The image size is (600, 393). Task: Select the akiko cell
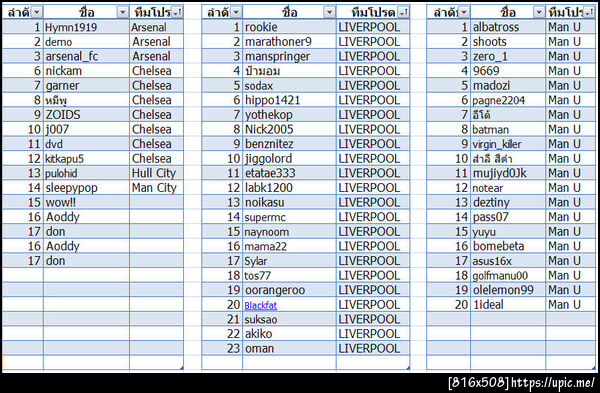click(289, 334)
